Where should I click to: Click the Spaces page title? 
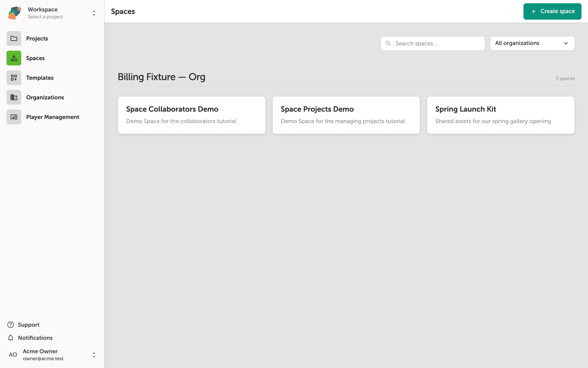point(123,11)
